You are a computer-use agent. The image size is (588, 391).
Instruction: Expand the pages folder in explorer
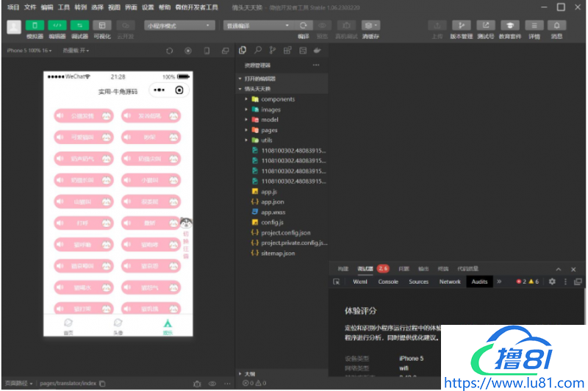pyautogui.click(x=269, y=130)
